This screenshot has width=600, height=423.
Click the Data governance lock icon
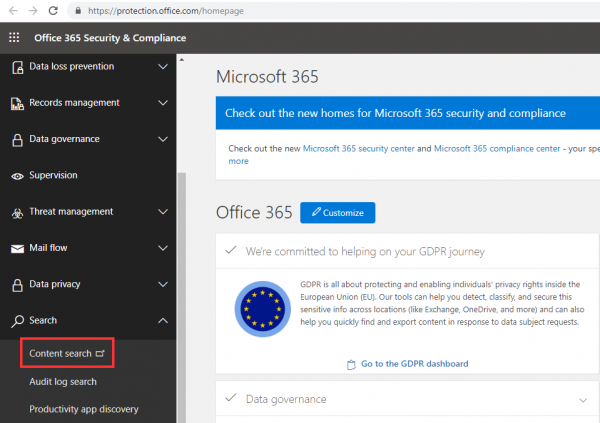pyautogui.click(x=17, y=140)
